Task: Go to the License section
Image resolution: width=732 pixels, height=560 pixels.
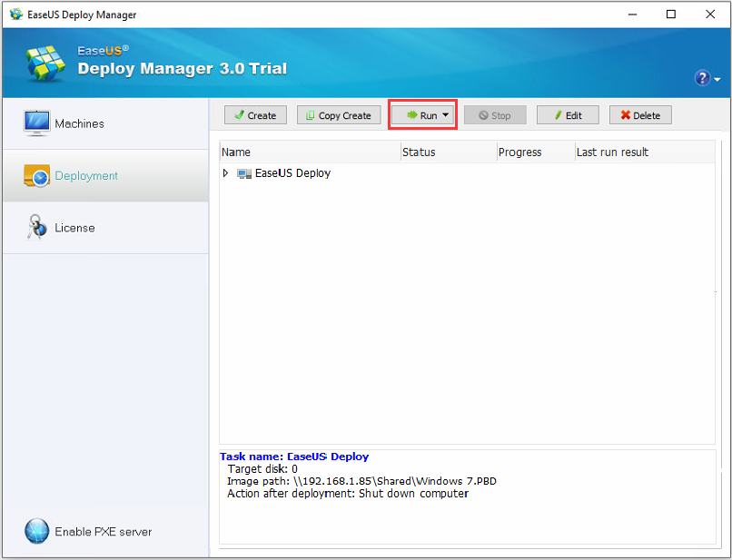Action: pos(105,228)
